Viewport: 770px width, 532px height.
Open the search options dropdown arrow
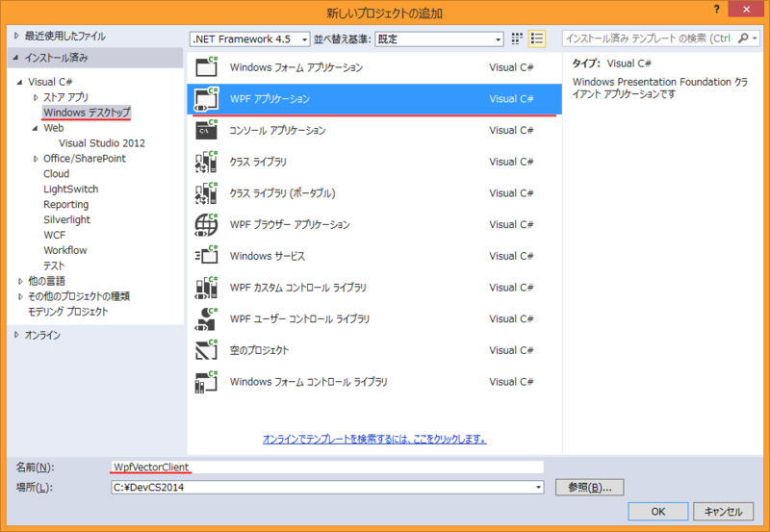point(755,38)
